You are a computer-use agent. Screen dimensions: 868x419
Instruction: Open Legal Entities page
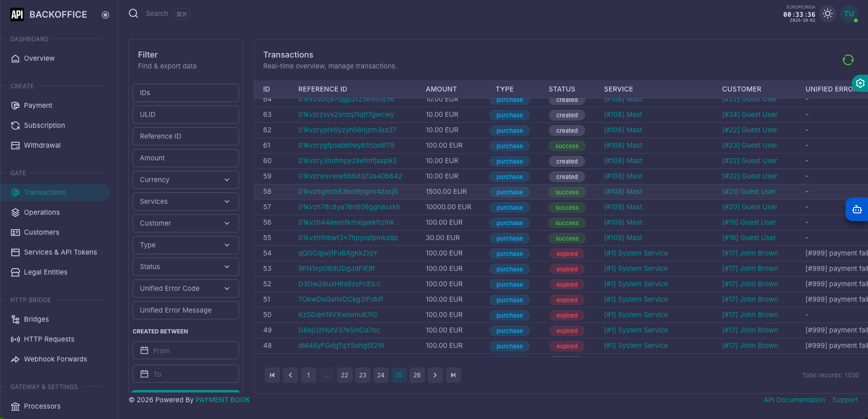click(x=55, y=272)
